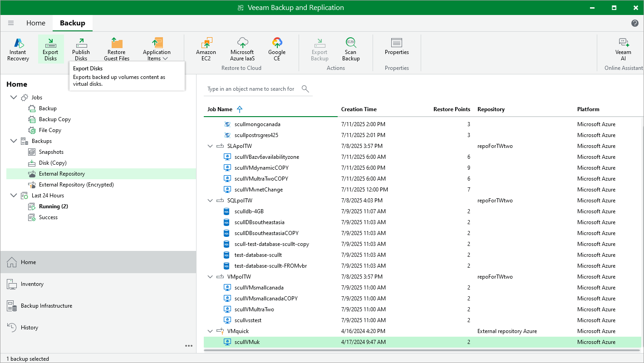Collapse the Jobs tree node

(13, 98)
